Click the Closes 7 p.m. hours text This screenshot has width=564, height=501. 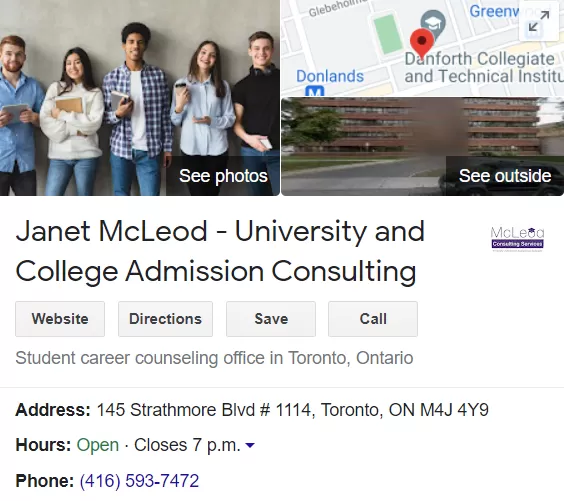[x=187, y=445]
